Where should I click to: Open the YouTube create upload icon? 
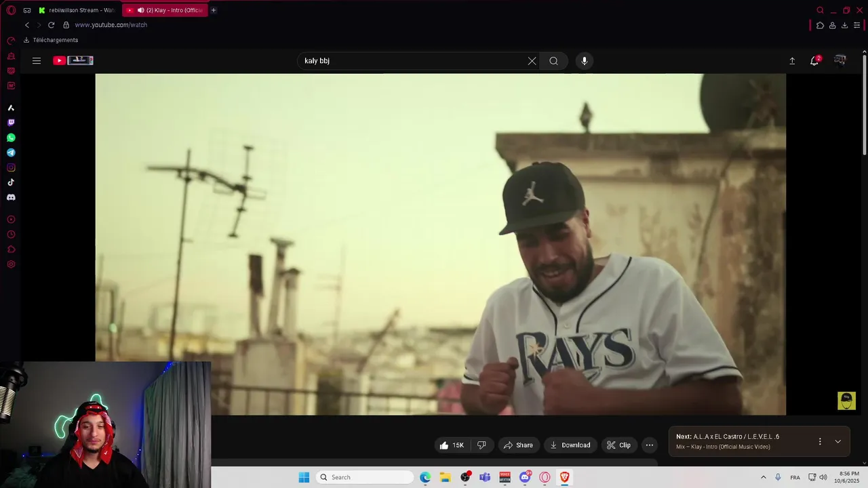click(x=792, y=61)
